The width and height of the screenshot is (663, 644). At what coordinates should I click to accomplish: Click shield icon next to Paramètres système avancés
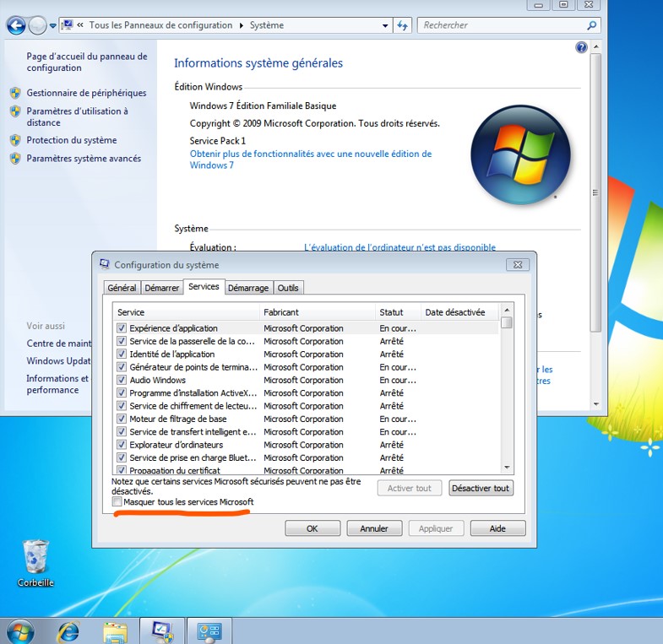(15, 159)
